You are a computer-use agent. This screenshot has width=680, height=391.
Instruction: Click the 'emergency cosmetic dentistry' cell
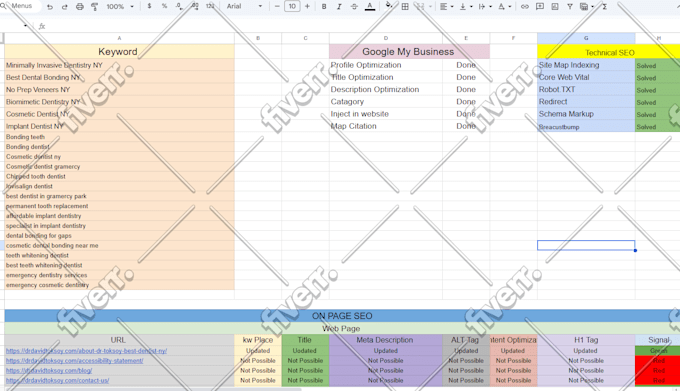coord(119,285)
